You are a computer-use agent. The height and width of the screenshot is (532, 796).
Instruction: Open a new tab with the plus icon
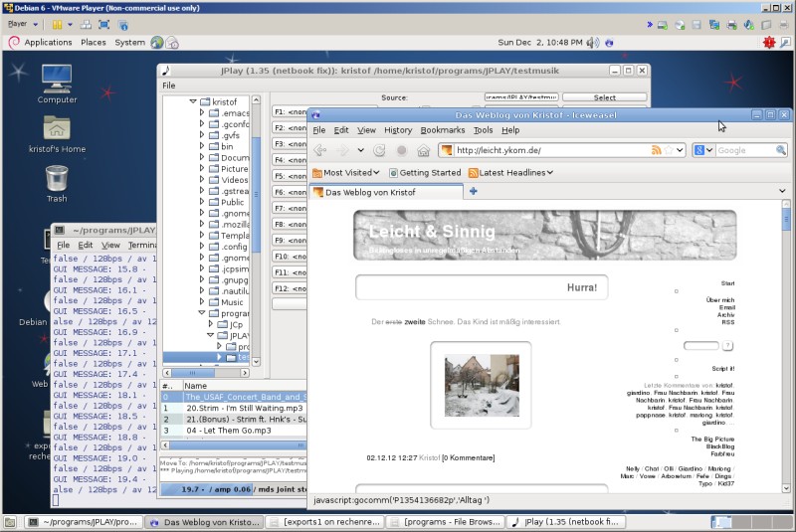pos(474,191)
